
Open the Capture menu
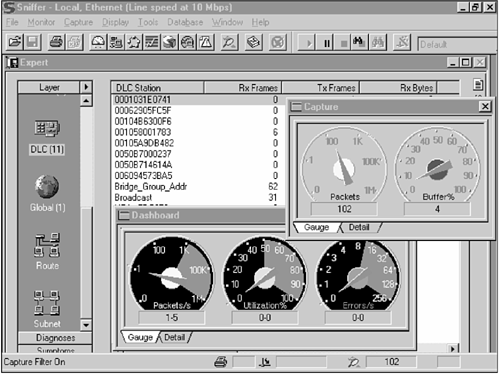78,22
